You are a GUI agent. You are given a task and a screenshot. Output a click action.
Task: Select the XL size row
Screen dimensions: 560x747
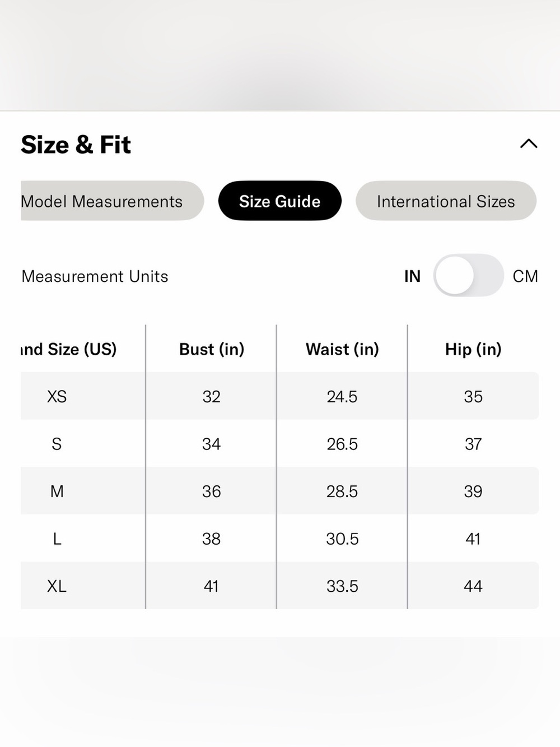coord(279,586)
